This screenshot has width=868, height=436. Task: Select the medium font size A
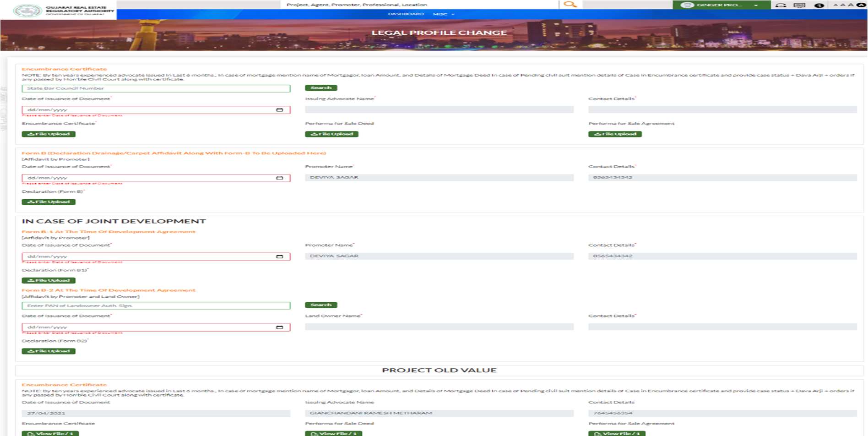click(x=843, y=5)
